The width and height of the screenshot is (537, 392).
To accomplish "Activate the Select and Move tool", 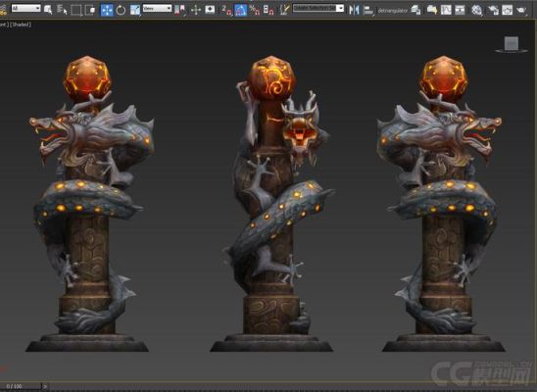I will point(107,10).
